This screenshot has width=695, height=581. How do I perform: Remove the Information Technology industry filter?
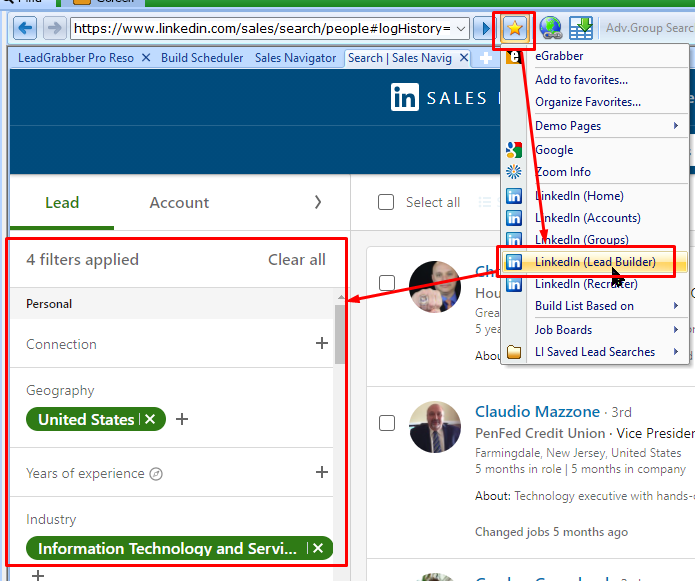click(x=318, y=548)
